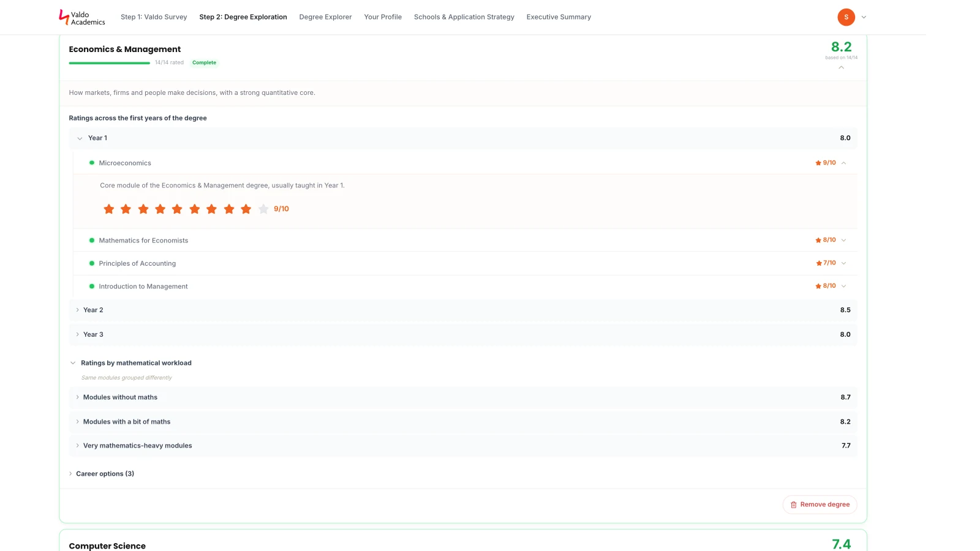Click the star icon beside Principles of Accounting 7/10
Image resolution: width=980 pixels, height=551 pixels.
point(819,263)
